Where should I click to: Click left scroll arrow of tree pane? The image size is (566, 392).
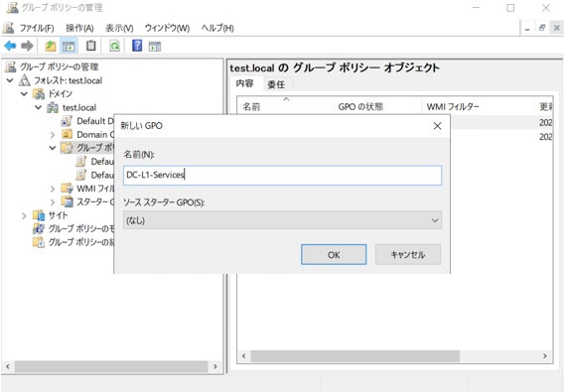(x=8, y=366)
